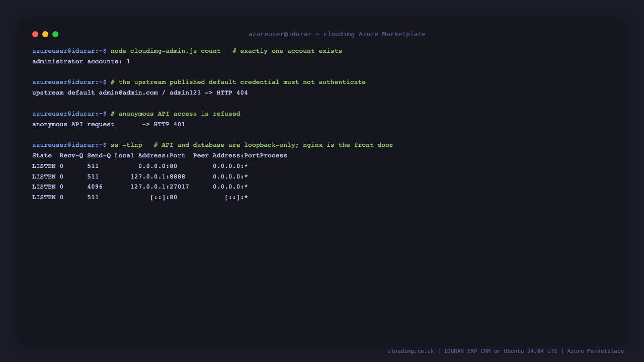This screenshot has height=362, width=644.
Task: Click the [::]:80 listening address
Action: coord(164,197)
